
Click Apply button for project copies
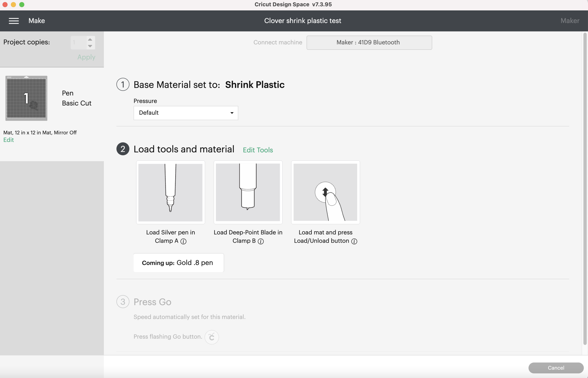click(86, 57)
